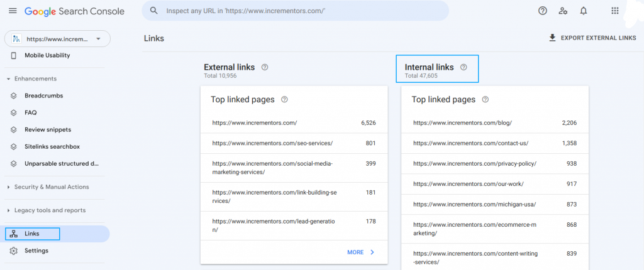Click the search magnifier icon

(x=154, y=11)
